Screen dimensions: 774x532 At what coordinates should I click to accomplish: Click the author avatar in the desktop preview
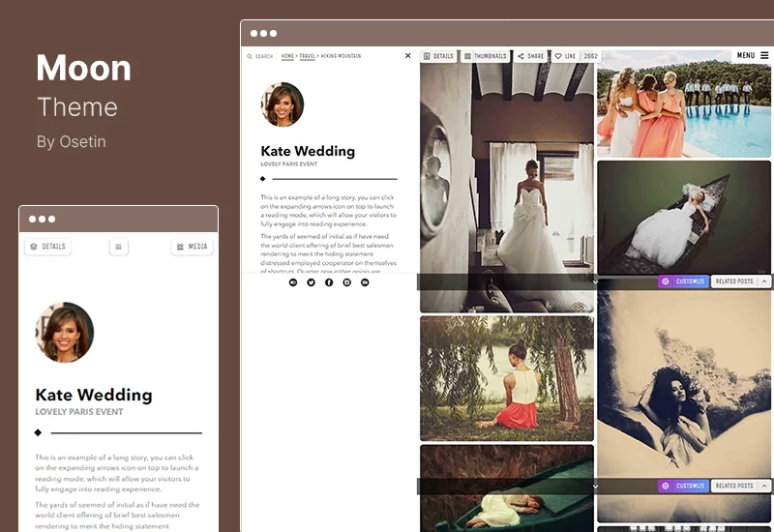tap(282, 104)
